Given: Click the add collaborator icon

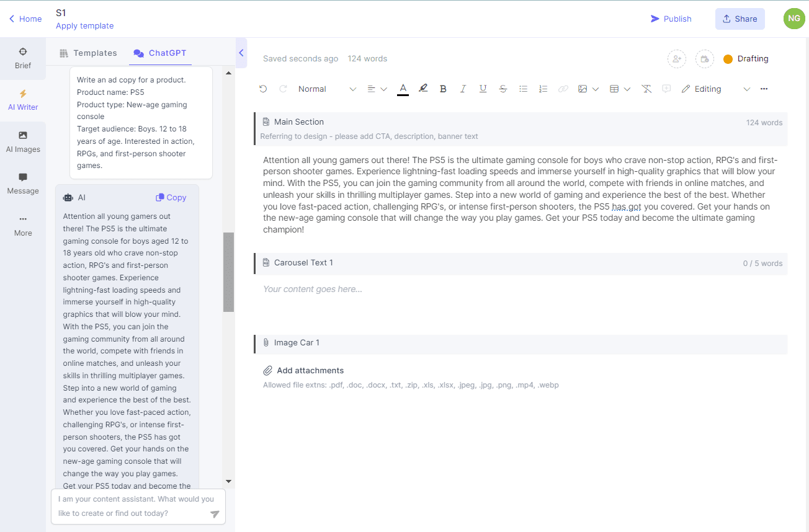Looking at the screenshot, I should [x=676, y=59].
